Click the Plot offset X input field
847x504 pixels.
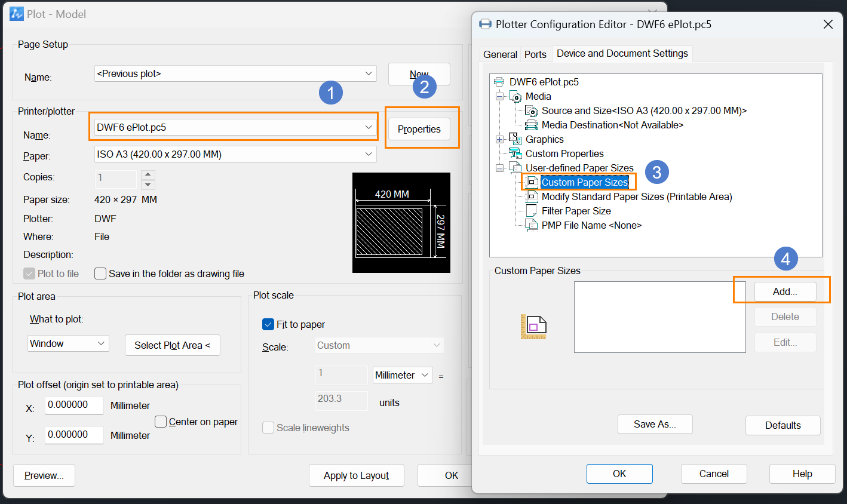[x=74, y=405]
